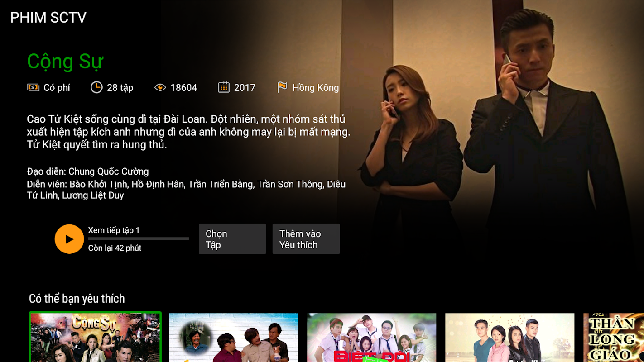Open the Cộng Sự thumbnail in recommendations
The height and width of the screenshot is (362, 644).
coord(95,337)
